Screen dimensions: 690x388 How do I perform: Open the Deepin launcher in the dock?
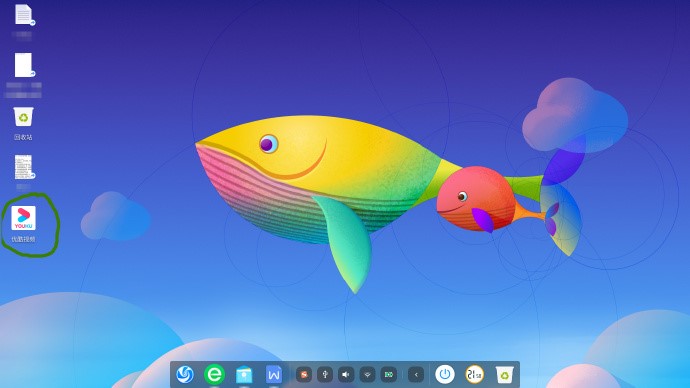click(185, 374)
